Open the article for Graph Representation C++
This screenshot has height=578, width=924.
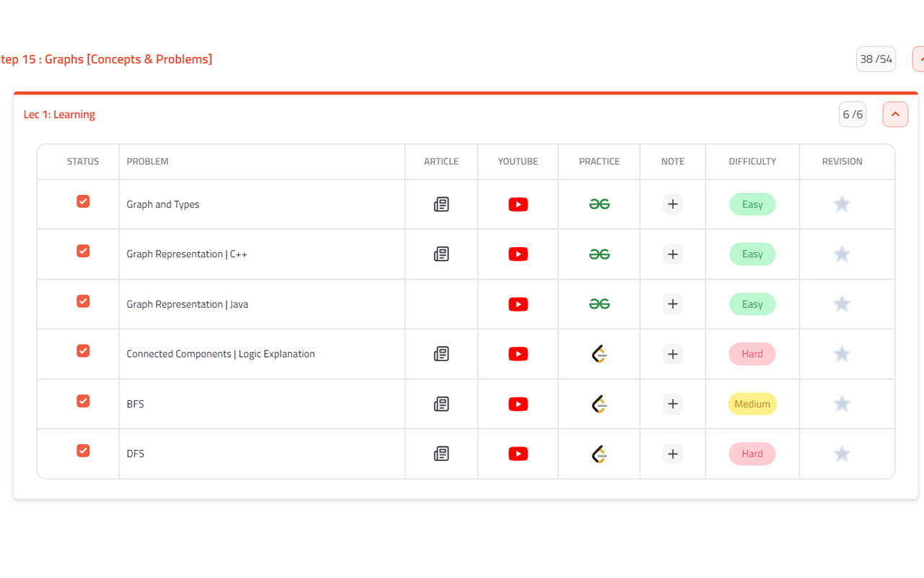coord(441,254)
